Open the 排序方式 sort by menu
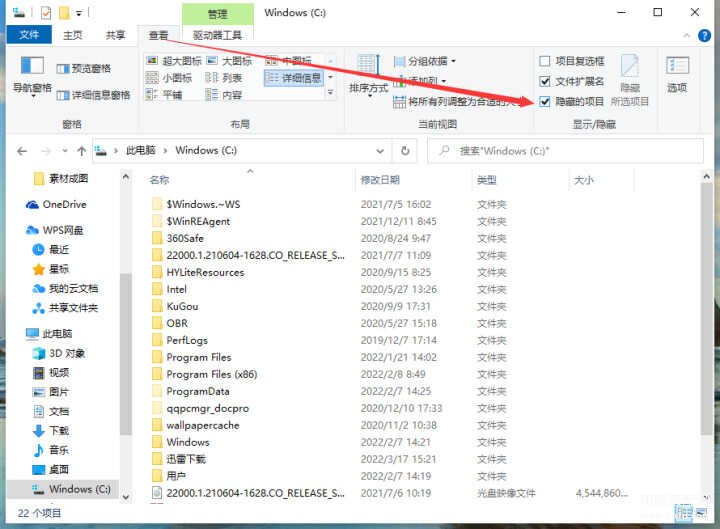 coord(368,75)
